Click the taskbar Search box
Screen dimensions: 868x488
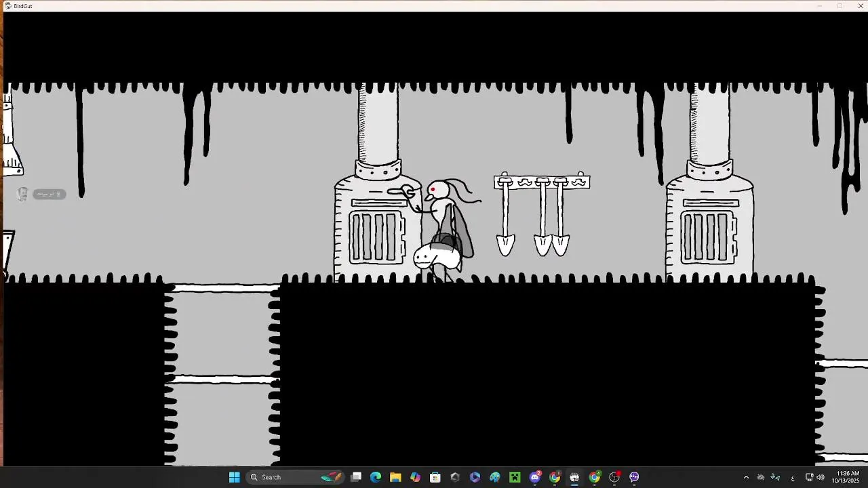296,477
